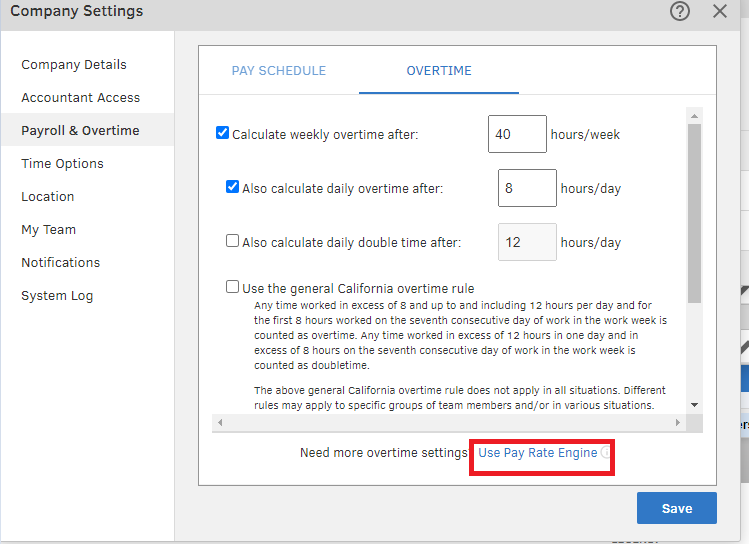Close the Company Settings dialog

point(720,12)
